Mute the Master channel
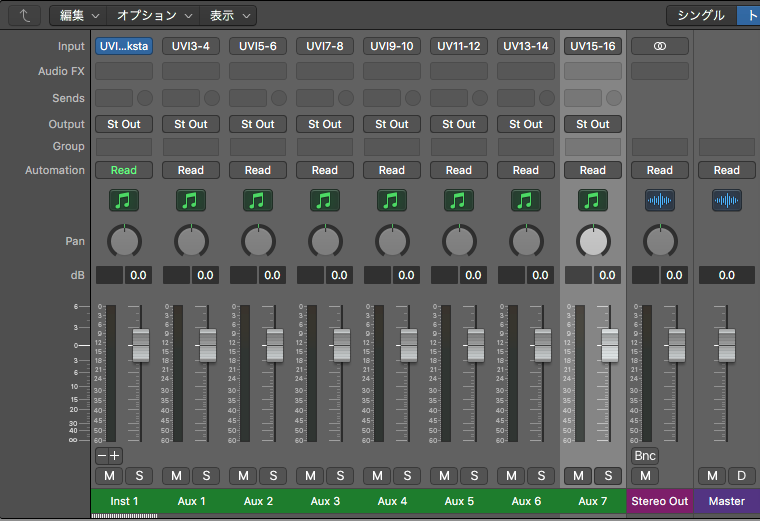760x521 pixels. click(712, 476)
